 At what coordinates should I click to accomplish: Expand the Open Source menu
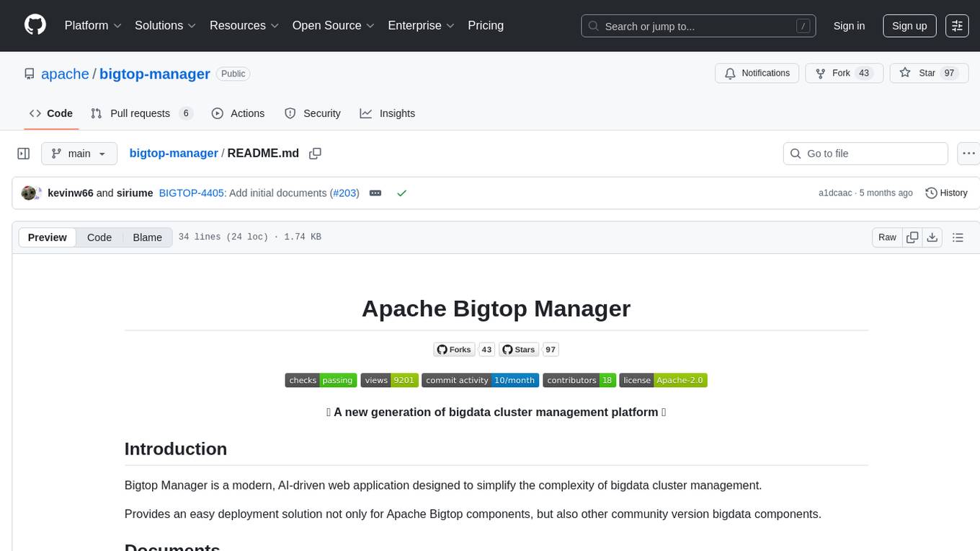tap(333, 25)
